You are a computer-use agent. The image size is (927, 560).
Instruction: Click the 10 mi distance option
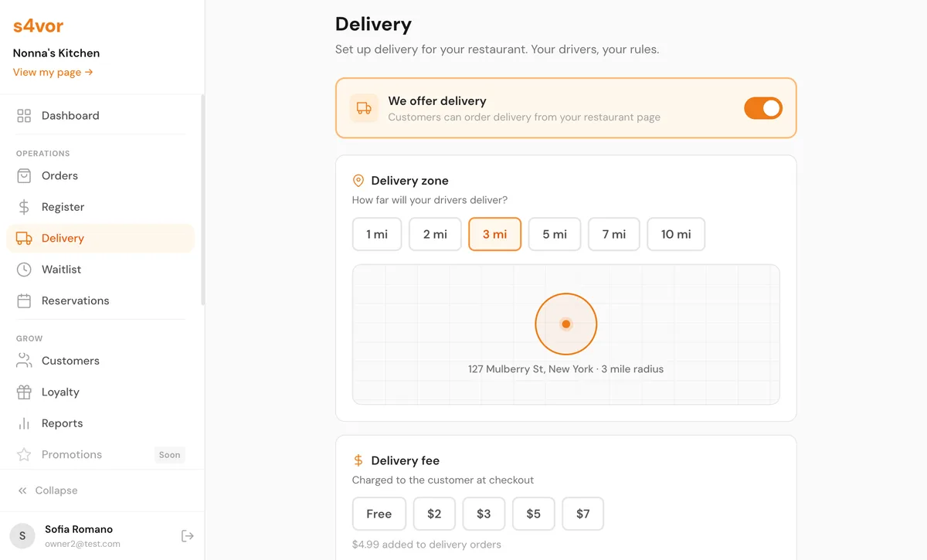coord(675,233)
